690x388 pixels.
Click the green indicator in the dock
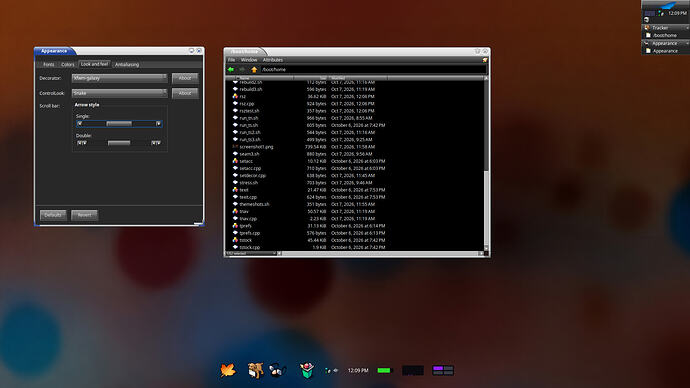tap(384, 370)
